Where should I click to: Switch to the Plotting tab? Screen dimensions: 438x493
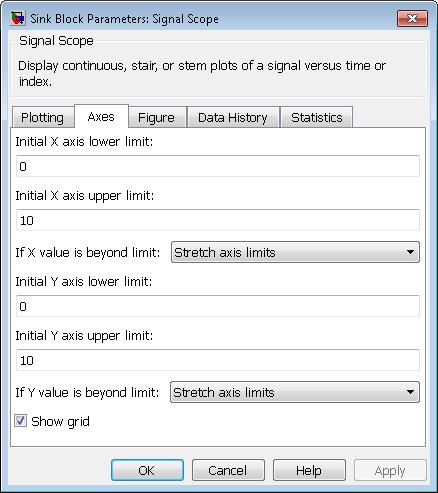pos(42,117)
